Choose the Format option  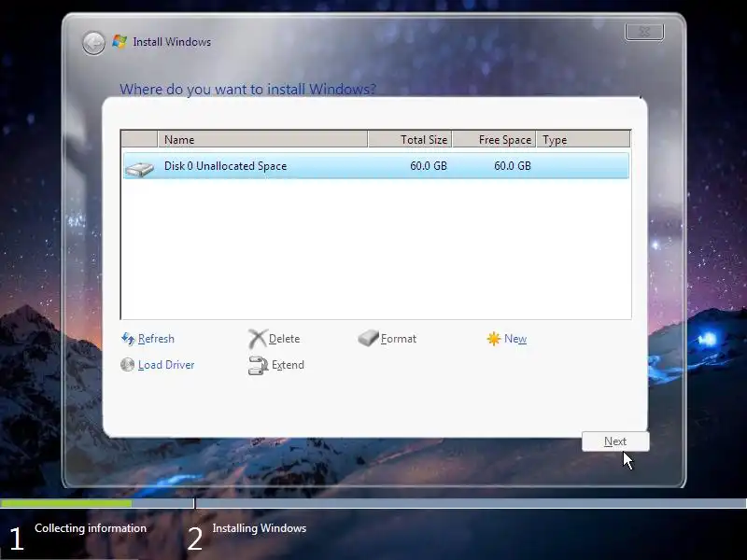click(x=399, y=339)
